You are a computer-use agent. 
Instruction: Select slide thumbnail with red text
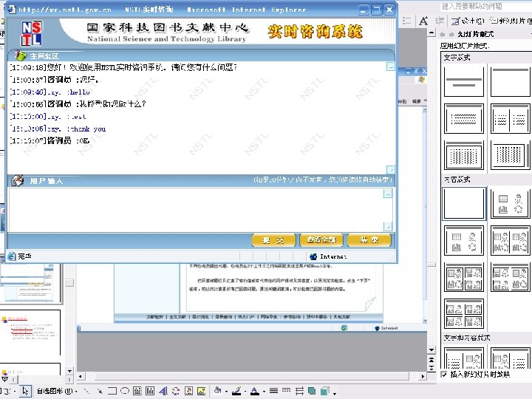tap(31, 332)
